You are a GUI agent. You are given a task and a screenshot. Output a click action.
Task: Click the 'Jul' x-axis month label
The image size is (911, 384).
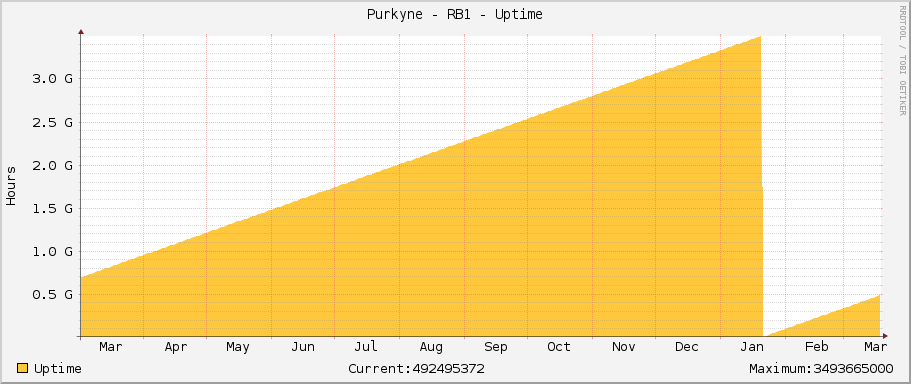click(366, 347)
